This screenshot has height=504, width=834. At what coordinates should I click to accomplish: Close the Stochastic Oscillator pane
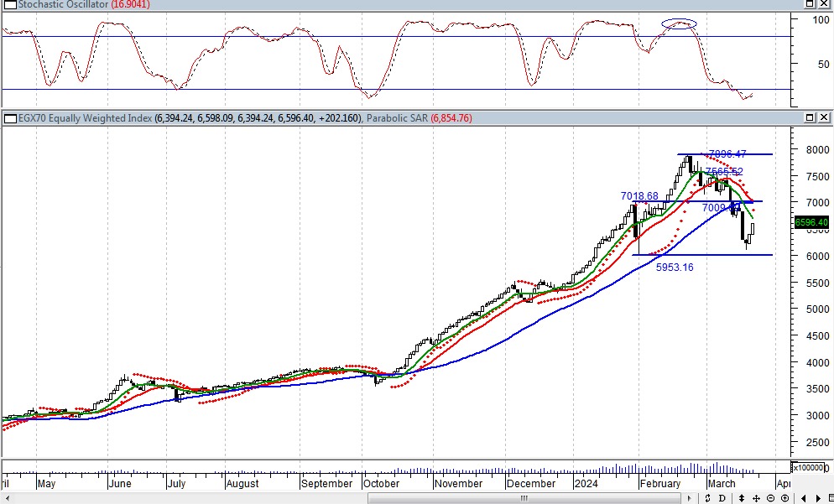(x=824, y=3)
